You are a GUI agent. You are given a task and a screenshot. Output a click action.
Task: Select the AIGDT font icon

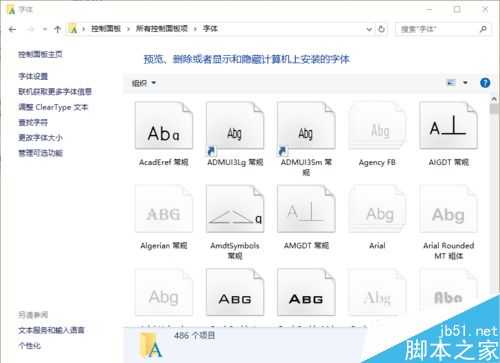[x=448, y=125]
